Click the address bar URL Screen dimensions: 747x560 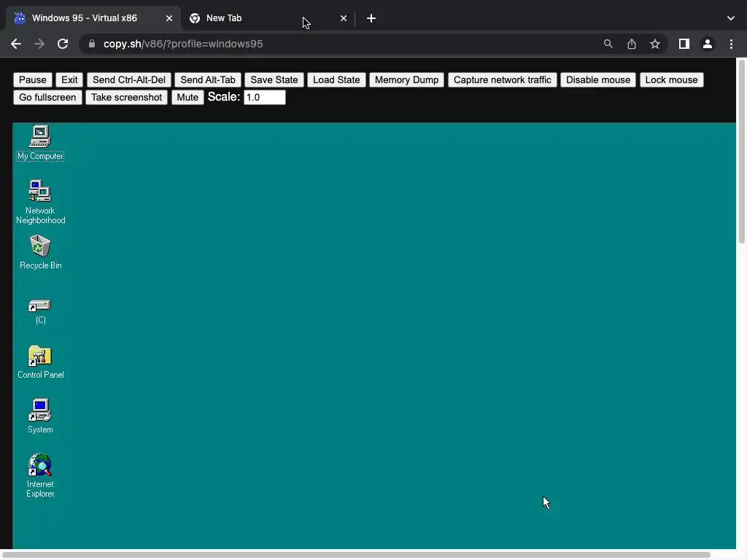pos(183,44)
